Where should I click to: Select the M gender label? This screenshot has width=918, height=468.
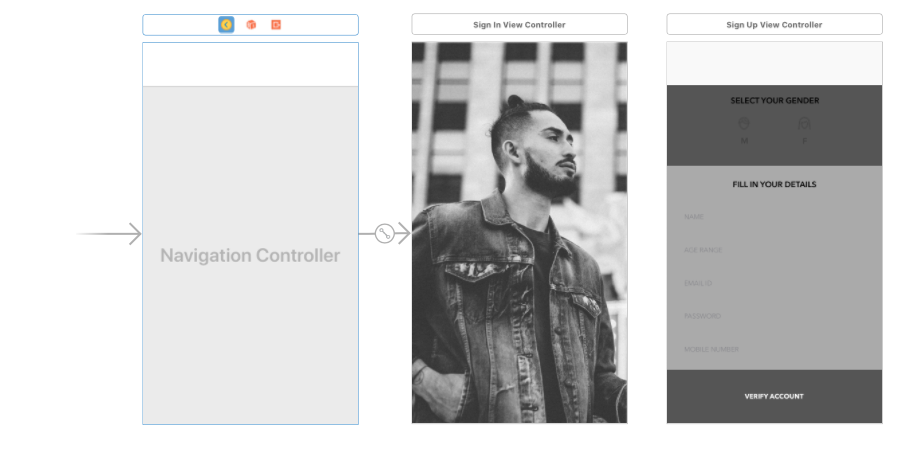744,141
